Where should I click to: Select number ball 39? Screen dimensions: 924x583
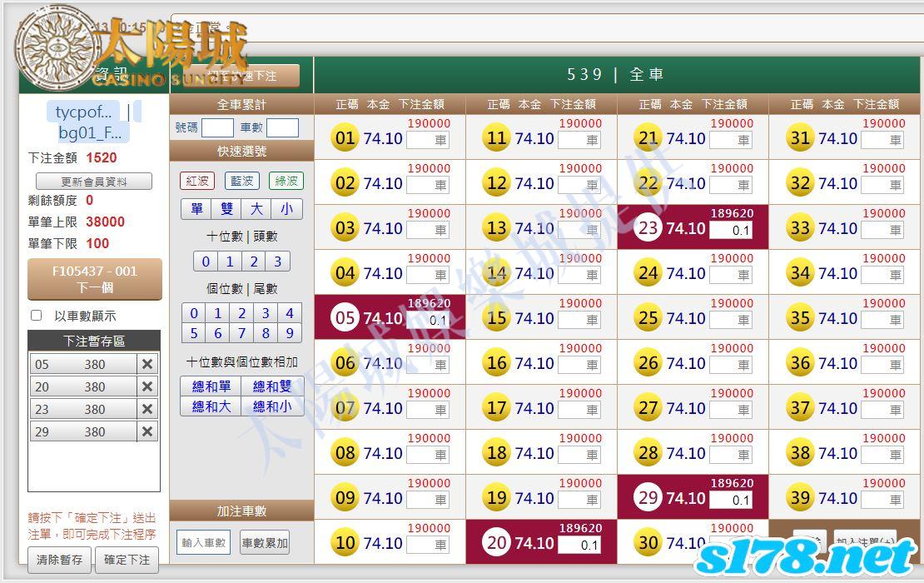[x=800, y=497]
